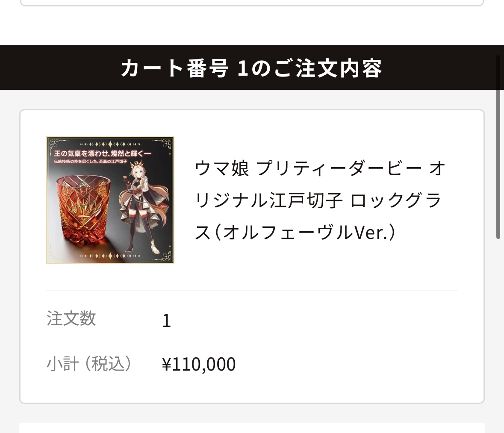
Task: Select the 小計(税込) label
Action: tap(89, 364)
